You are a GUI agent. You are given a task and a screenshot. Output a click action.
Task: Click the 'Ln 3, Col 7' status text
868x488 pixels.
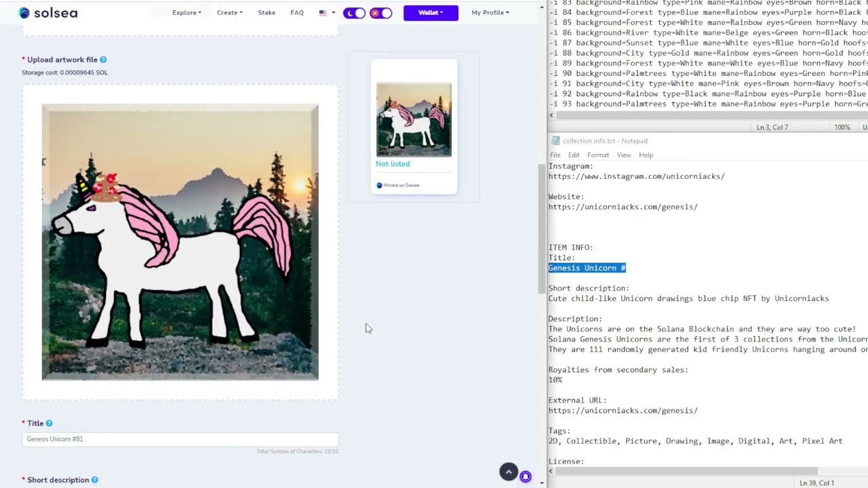click(772, 127)
